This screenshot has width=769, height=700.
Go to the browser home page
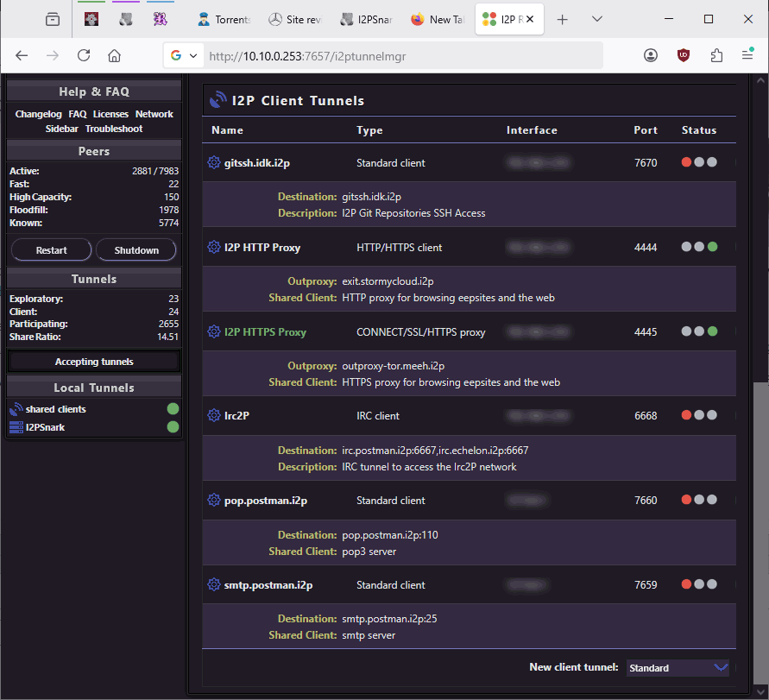114,55
